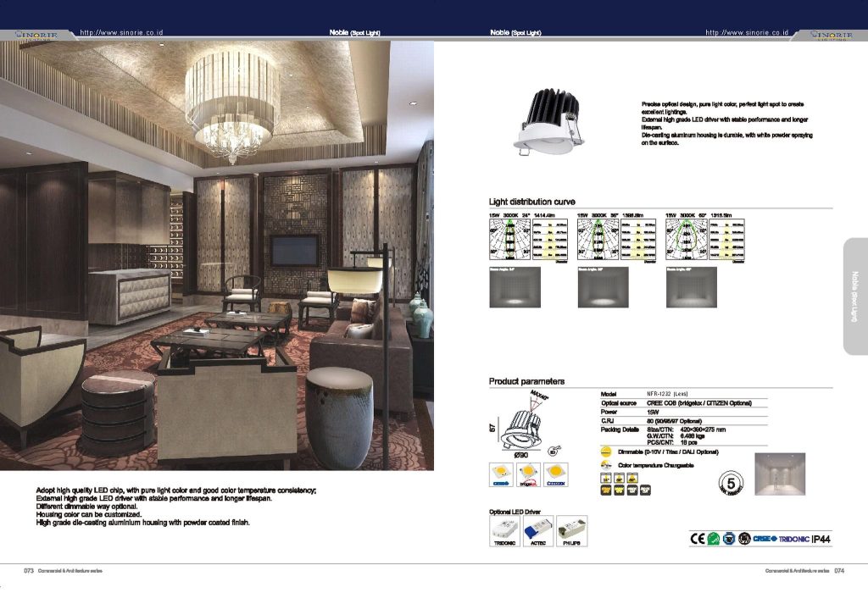Screen dimensions: 868x593
Task: Open the Noble (Spot Light) side tab
Action: [854, 296]
